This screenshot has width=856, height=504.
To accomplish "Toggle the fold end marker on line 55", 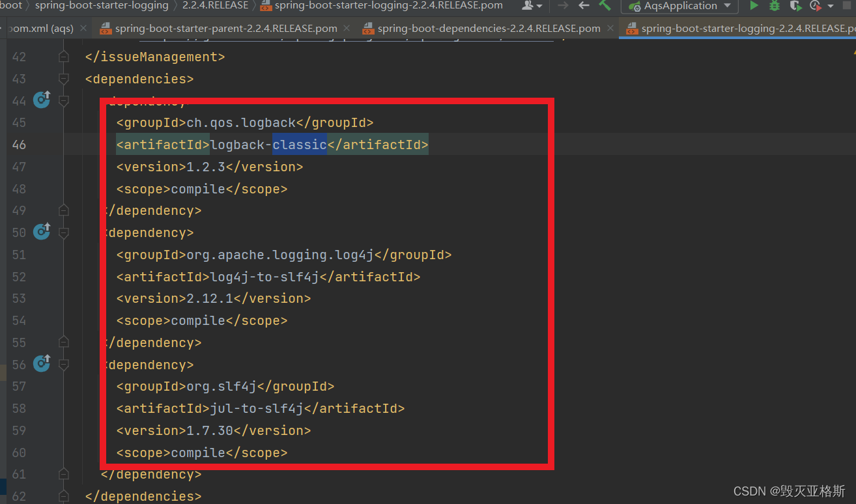I will (63, 343).
